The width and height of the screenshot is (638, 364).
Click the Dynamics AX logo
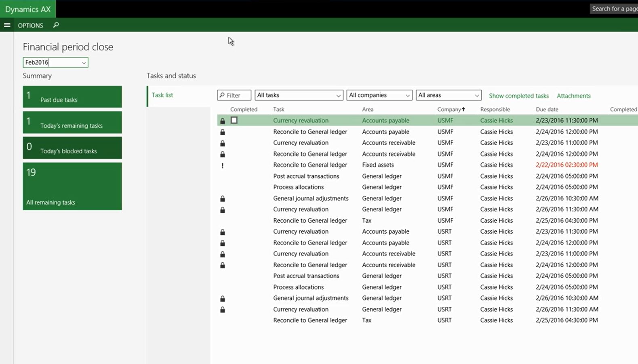[x=28, y=9]
